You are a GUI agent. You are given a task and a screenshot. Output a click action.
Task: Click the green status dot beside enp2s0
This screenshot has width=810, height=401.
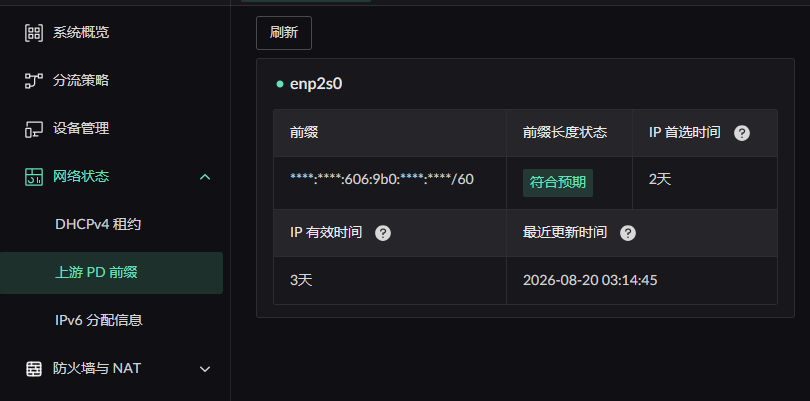click(x=280, y=84)
